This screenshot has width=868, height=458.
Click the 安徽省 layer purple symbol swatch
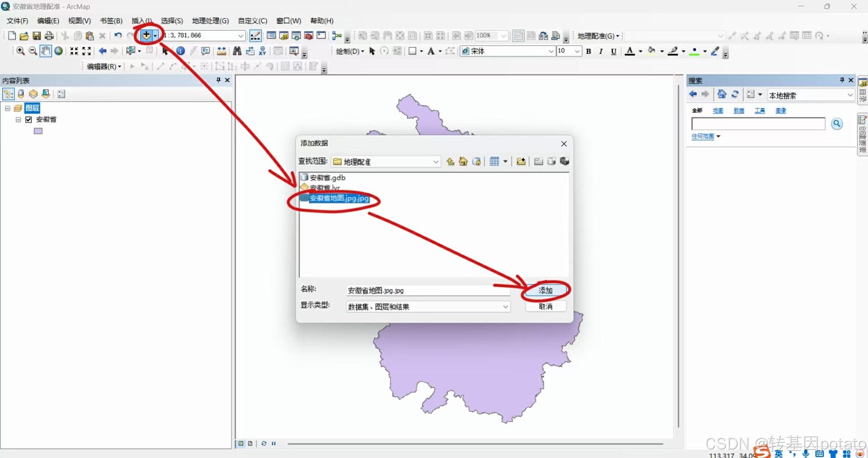coord(38,131)
